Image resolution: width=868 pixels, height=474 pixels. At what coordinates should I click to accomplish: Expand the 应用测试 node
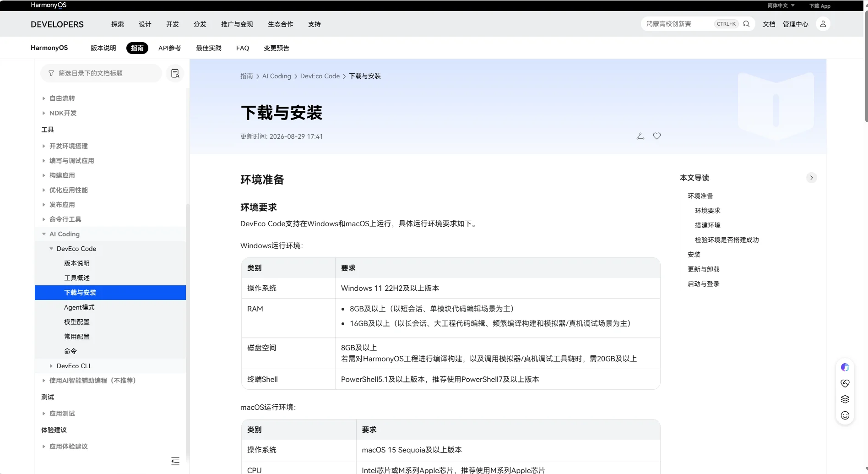pos(44,414)
